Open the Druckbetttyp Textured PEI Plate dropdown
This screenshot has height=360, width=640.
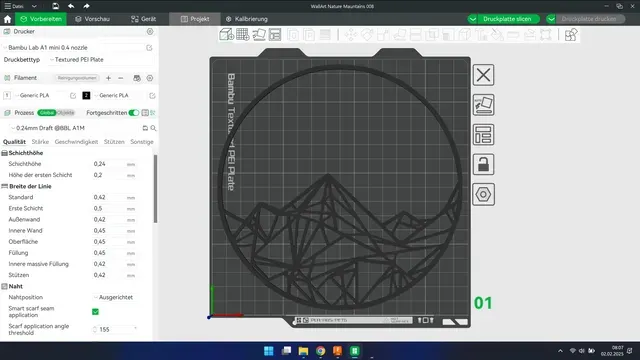pyautogui.click(x=100, y=60)
